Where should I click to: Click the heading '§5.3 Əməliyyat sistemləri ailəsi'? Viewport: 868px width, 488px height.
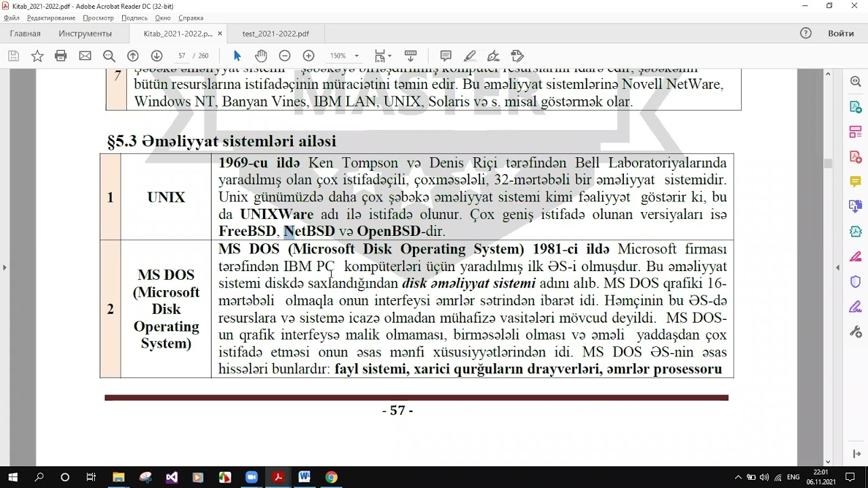[x=221, y=142]
